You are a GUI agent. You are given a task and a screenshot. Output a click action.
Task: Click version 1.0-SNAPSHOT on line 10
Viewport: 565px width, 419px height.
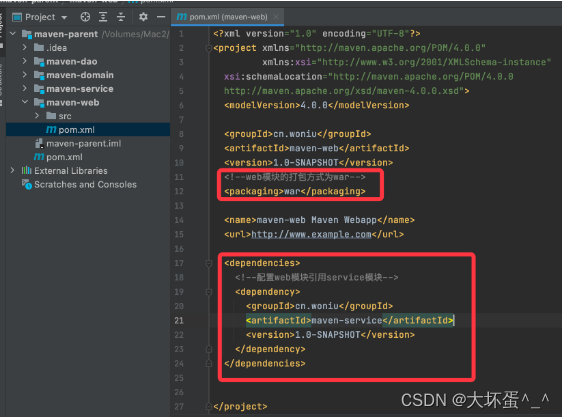click(308, 163)
